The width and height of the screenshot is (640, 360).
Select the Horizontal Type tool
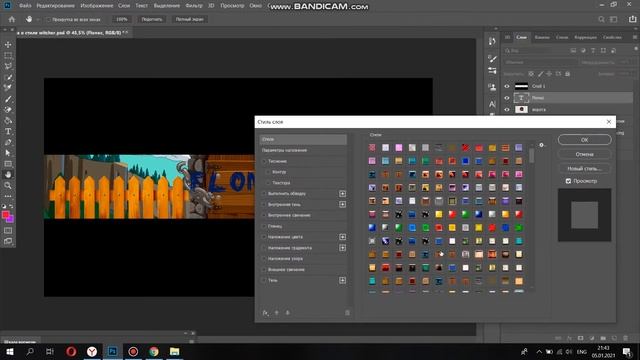pos(8,131)
